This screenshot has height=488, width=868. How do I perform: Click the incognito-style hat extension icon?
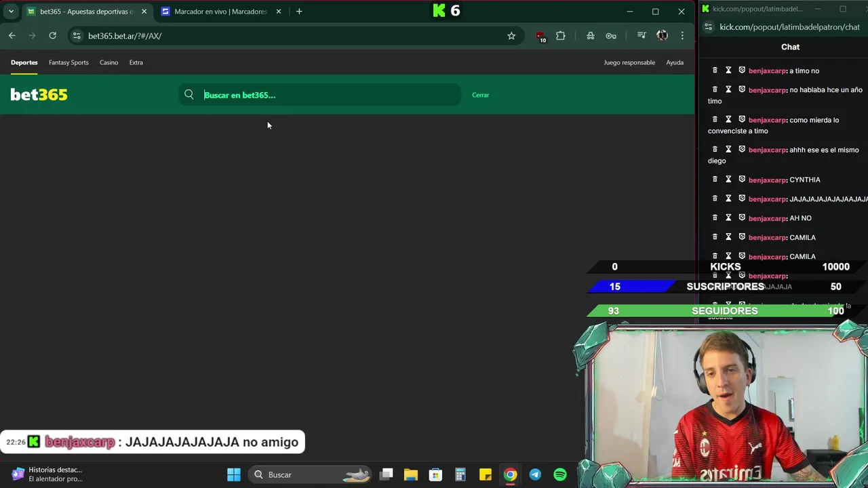(591, 36)
